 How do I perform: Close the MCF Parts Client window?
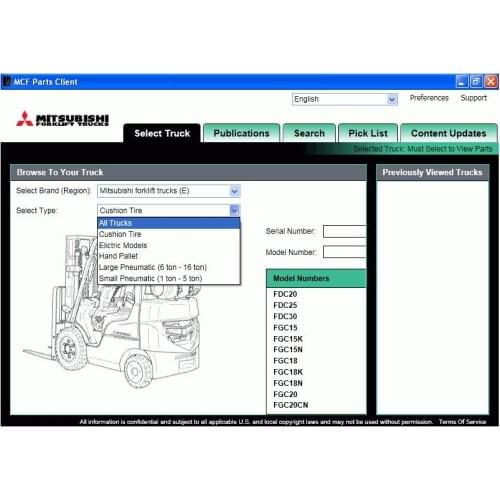pos(491,81)
